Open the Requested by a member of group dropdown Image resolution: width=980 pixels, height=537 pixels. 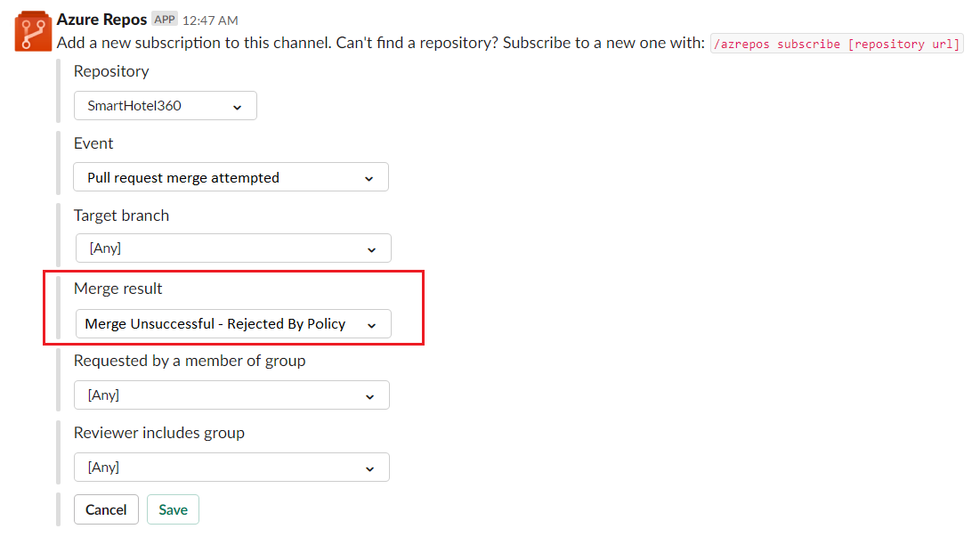coord(231,395)
